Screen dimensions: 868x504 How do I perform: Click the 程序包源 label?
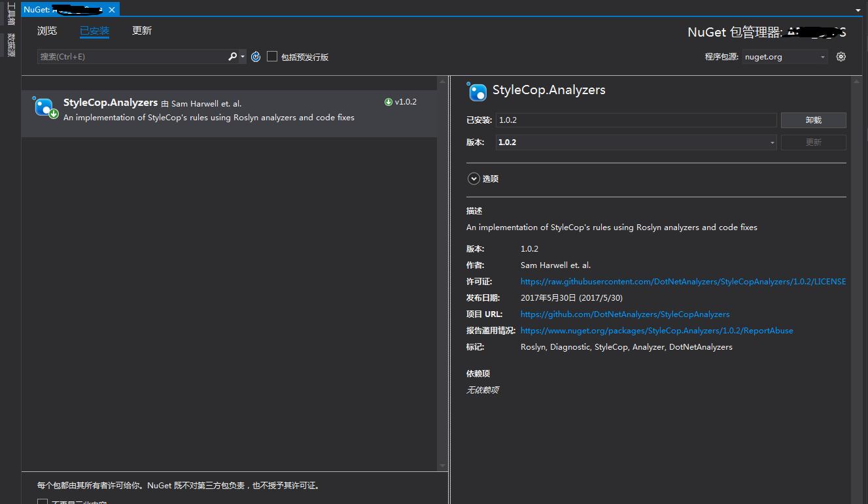(x=721, y=57)
